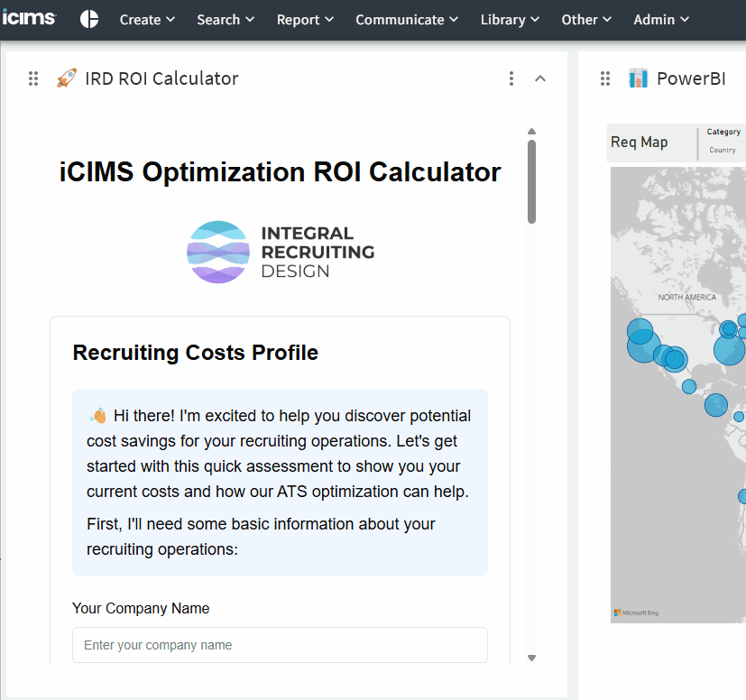Open the Report menu
Viewport: 746px width, 700px height.
coord(305,20)
